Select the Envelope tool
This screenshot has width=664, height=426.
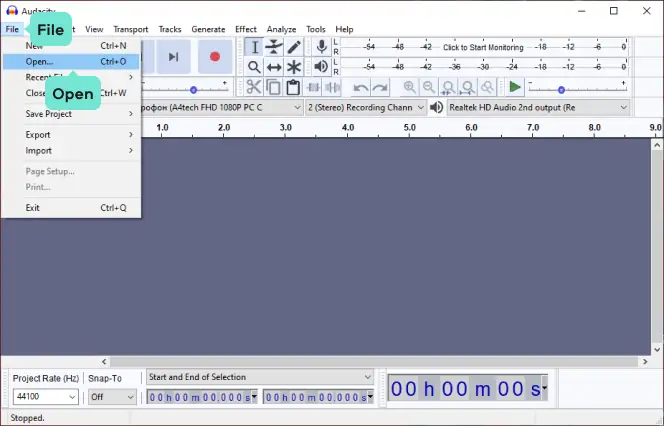pos(274,47)
